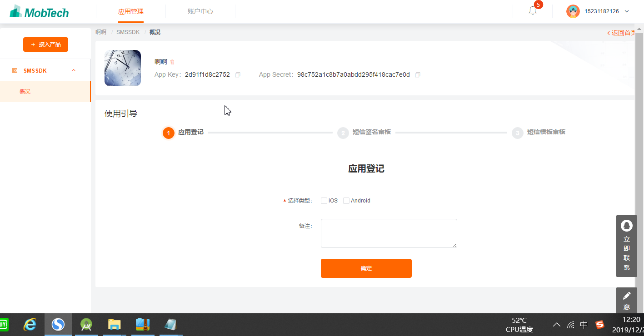The width and height of the screenshot is (644, 336).
Task: Check the iOS option
Action: [324, 200]
